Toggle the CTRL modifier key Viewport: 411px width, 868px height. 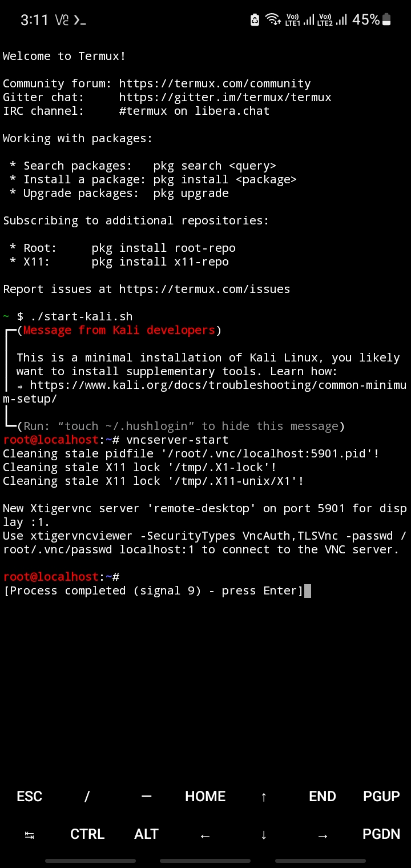(x=87, y=834)
